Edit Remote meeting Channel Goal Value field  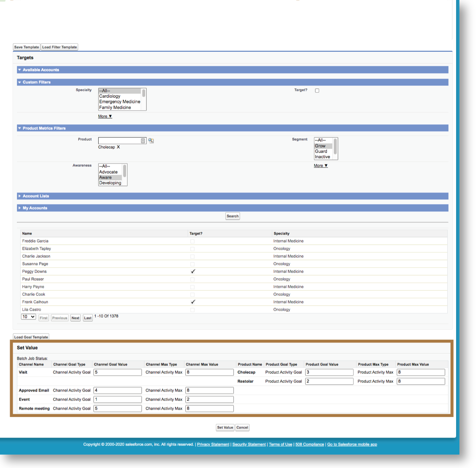point(118,408)
